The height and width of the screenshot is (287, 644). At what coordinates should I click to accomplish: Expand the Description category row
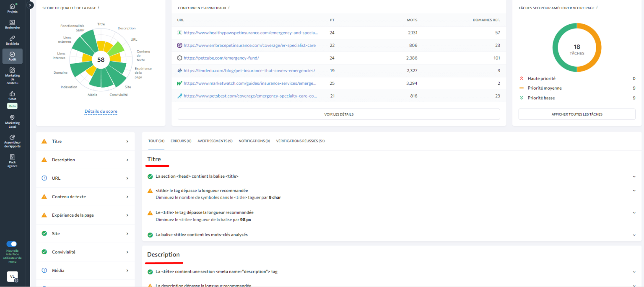click(x=85, y=160)
